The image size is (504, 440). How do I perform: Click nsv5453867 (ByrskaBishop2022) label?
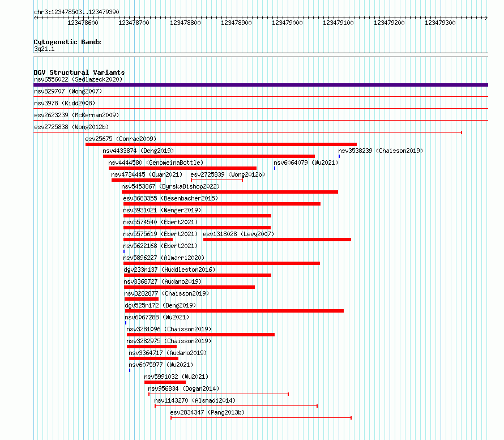pos(170,186)
